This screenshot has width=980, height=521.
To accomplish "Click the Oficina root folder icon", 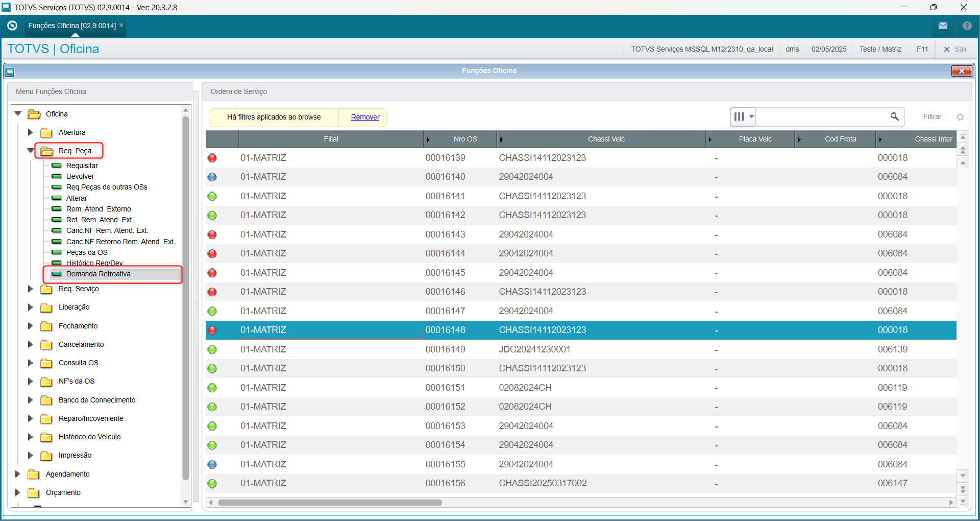I will [x=34, y=114].
